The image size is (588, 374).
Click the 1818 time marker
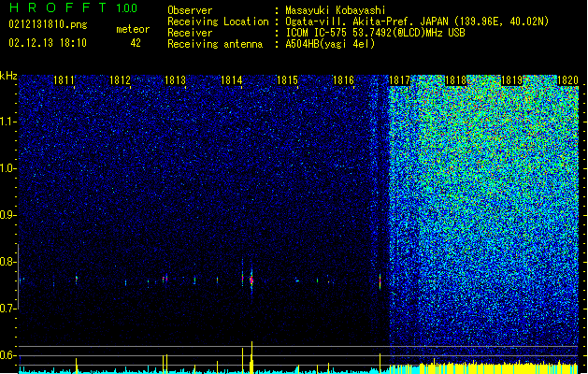pos(455,80)
